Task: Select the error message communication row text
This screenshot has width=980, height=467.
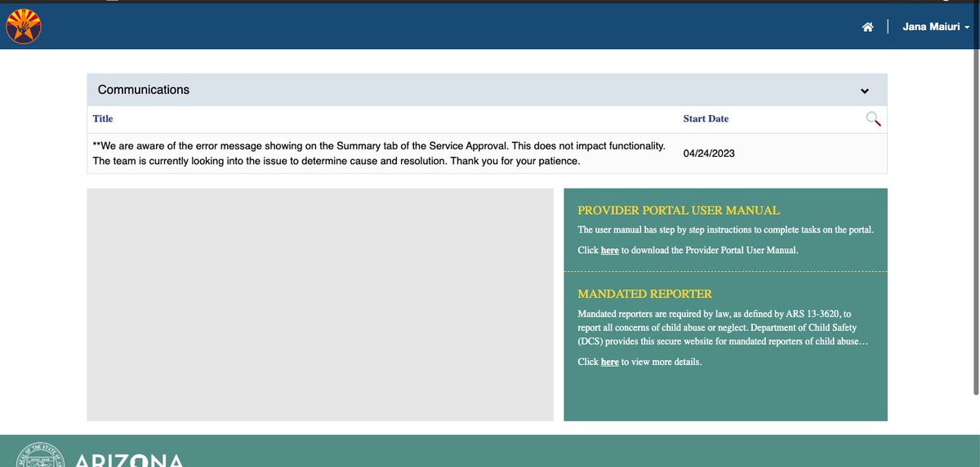Action: (379, 153)
